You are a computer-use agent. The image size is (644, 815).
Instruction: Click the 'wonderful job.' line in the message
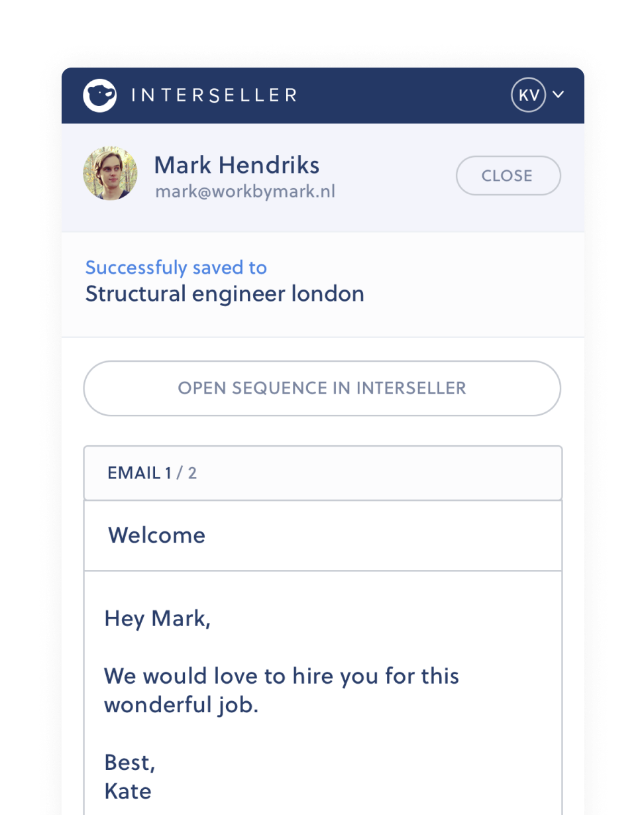click(181, 705)
